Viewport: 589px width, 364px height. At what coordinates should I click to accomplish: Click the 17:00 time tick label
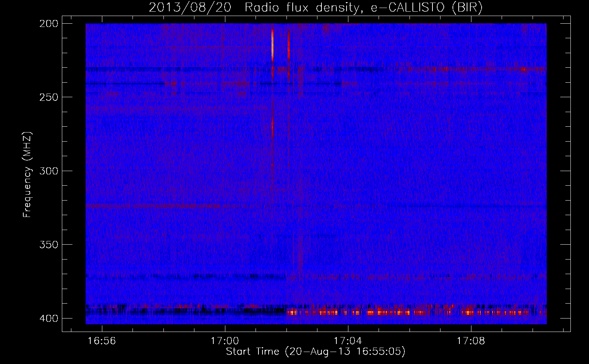coord(225,341)
